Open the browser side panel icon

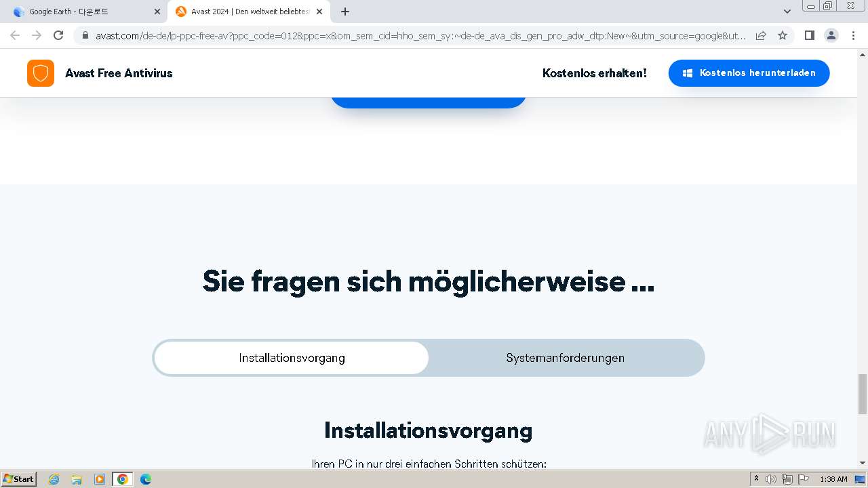[x=809, y=35]
